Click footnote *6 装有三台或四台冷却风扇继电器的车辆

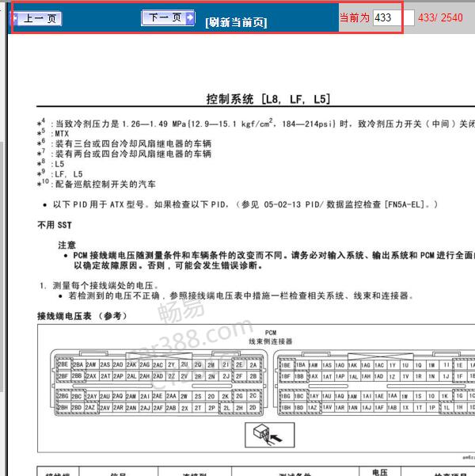[x=124, y=143]
